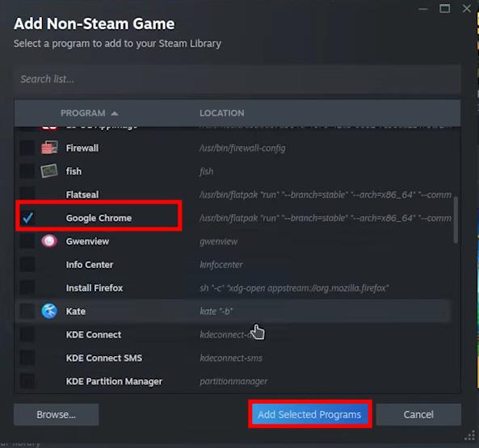
Task: Open the Browse... file picker
Action: tap(57, 414)
